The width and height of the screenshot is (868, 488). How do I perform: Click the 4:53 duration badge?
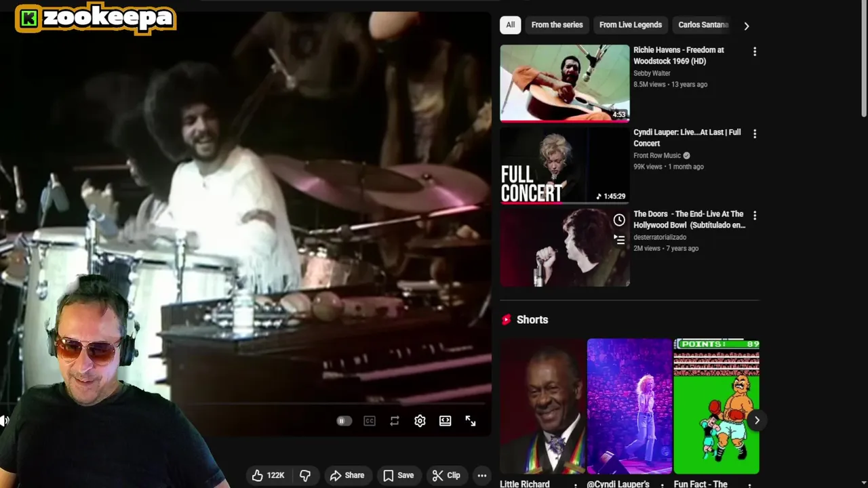(619, 115)
